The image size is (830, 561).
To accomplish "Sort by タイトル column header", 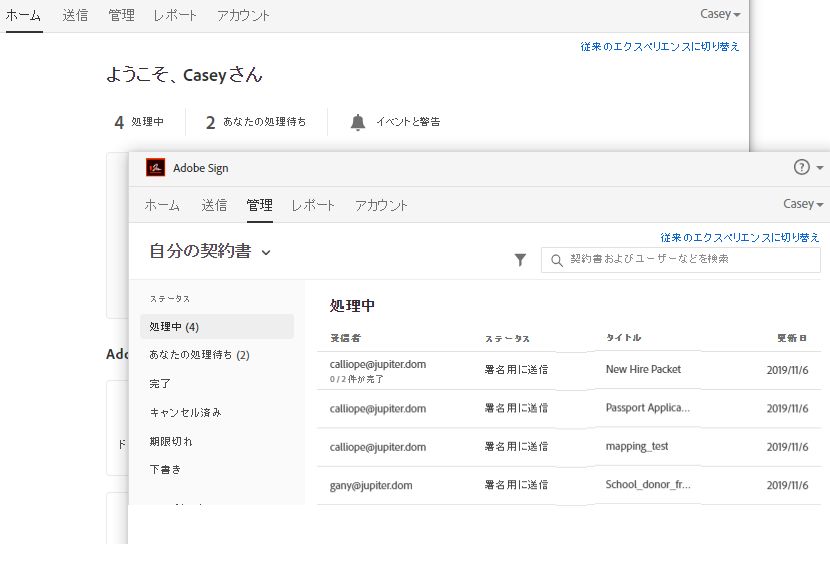I will 624,338.
